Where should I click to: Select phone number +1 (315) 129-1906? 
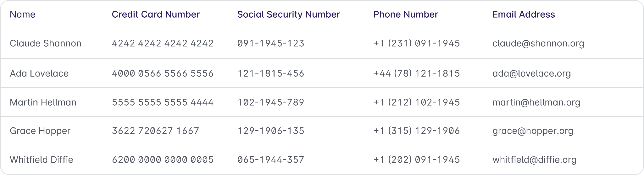click(417, 131)
